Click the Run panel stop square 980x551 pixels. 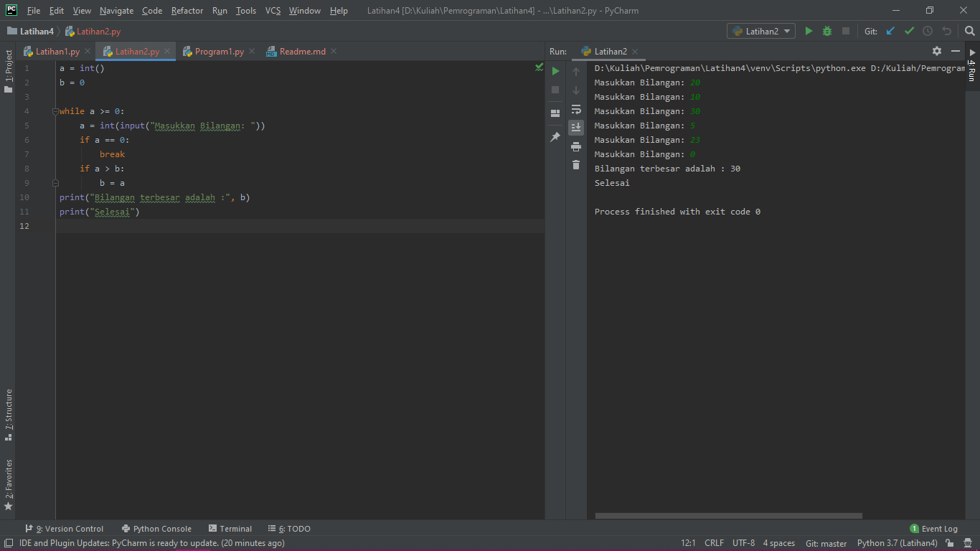555,90
